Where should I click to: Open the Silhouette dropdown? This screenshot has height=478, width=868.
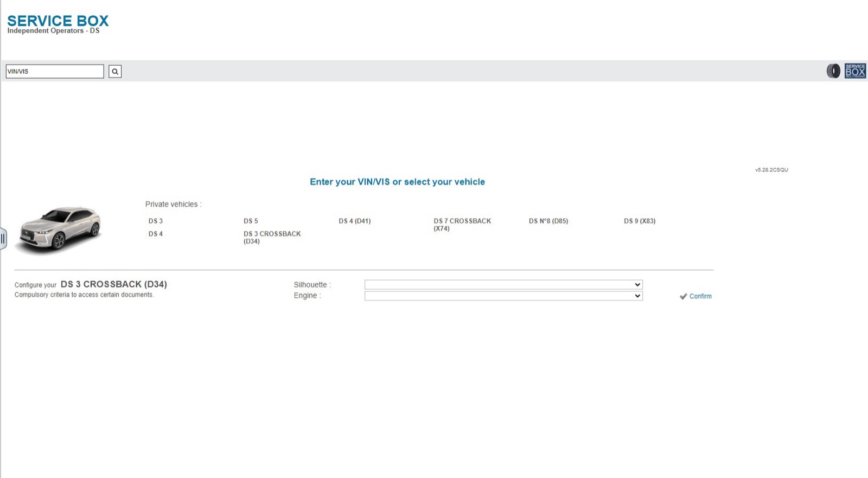tap(503, 284)
